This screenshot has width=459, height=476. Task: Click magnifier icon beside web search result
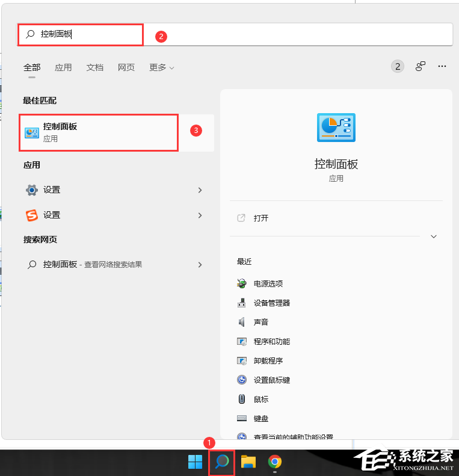click(x=32, y=265)
